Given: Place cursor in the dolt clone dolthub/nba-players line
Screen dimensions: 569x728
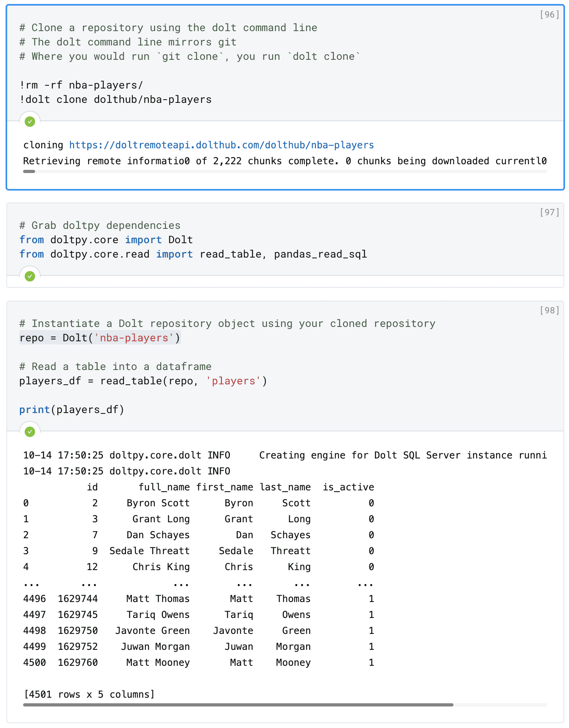Looking at the screenshot, I should 116,100.
